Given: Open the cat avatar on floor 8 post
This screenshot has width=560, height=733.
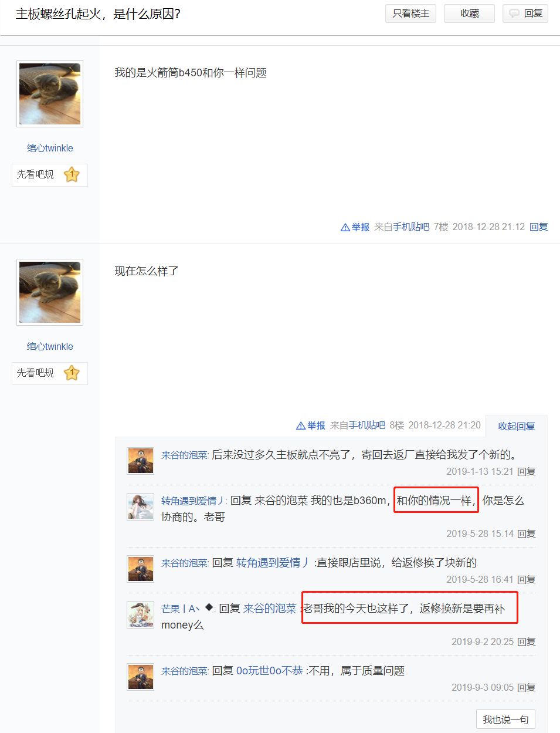Looking at the screenshot, I should click(50, 292).
